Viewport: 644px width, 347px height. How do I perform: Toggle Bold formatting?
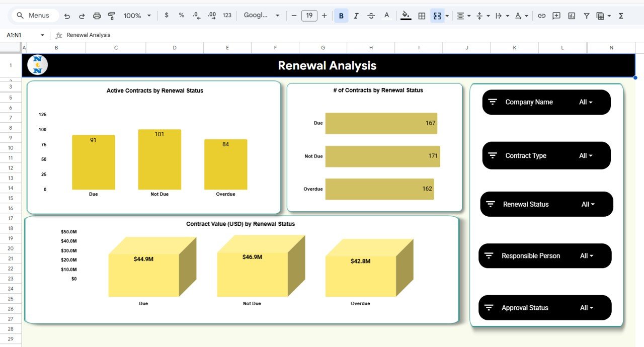coord(341,16)
